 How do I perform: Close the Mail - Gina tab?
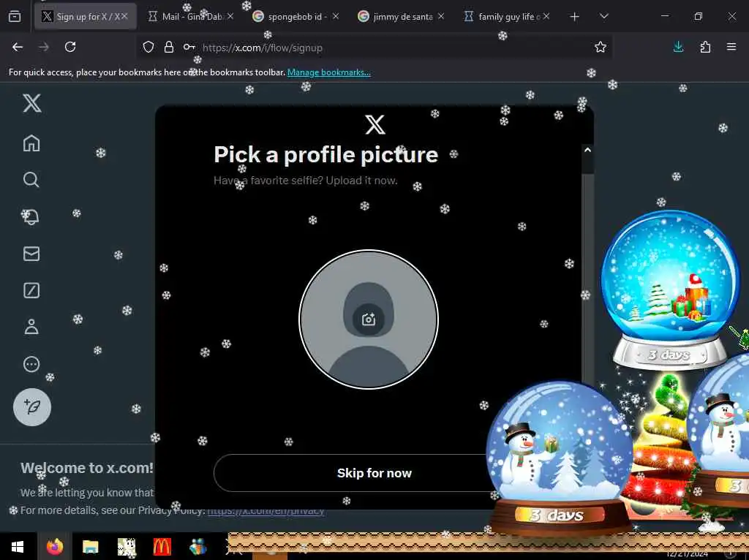pyautogui.click(x=230, y=16)
